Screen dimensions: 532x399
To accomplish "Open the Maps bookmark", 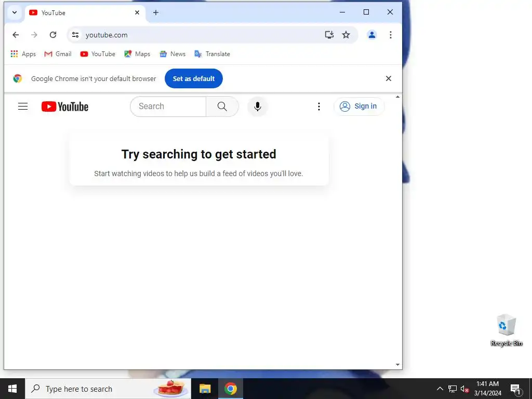I will coord(137,54).
